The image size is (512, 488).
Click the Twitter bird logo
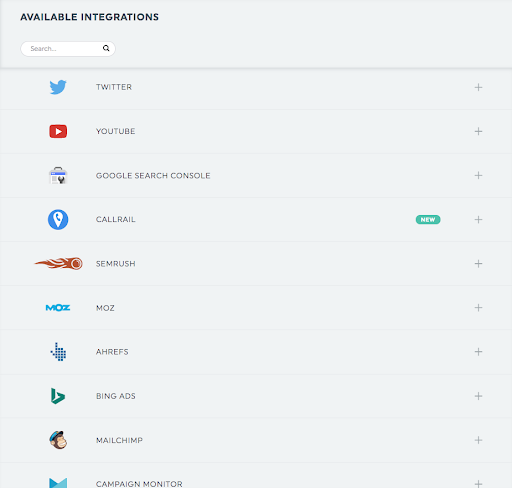[58, 87]
